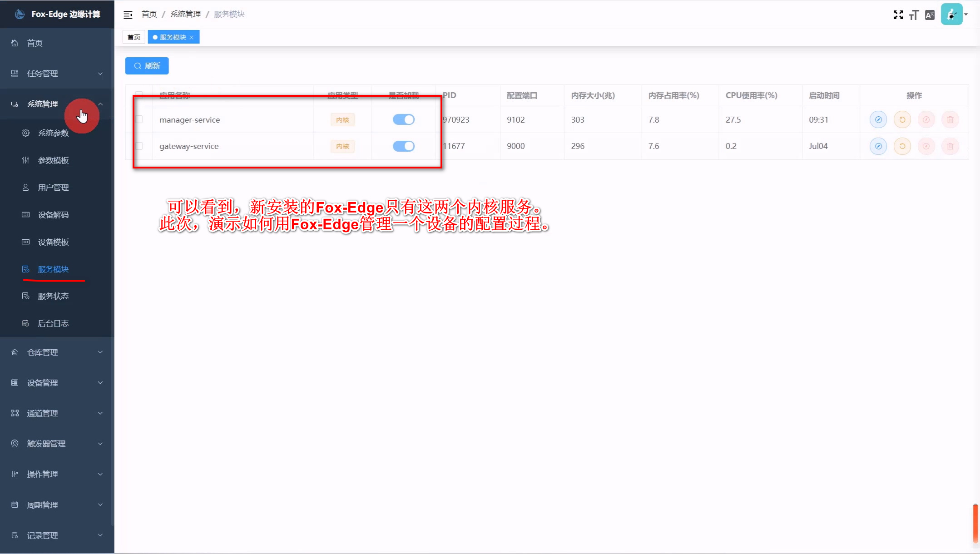Expand the 周期管理 menu

point(57,505)
